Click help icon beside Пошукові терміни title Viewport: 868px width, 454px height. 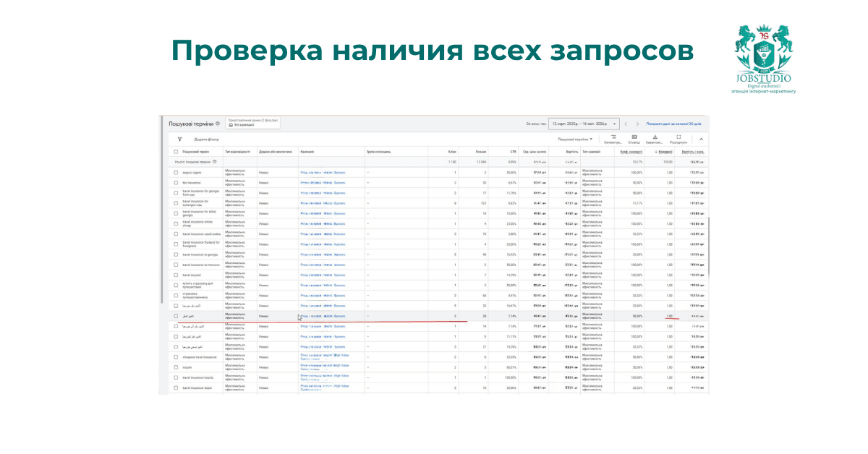[x=218, y=124]
